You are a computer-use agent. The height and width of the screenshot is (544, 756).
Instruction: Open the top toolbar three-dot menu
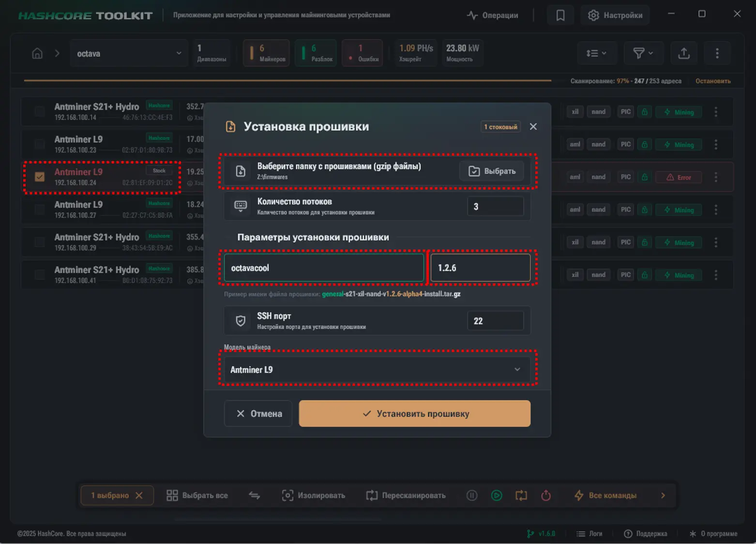[717, 53]
